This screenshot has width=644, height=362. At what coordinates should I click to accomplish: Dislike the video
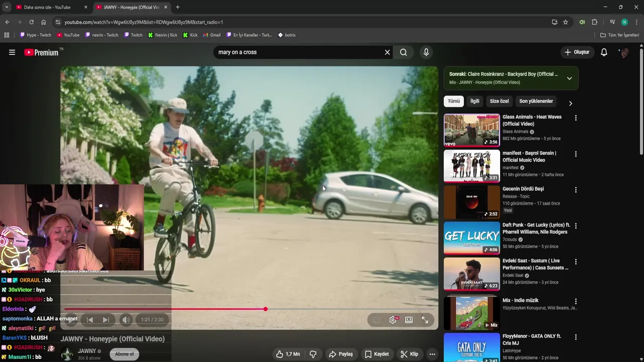(313, 354)
